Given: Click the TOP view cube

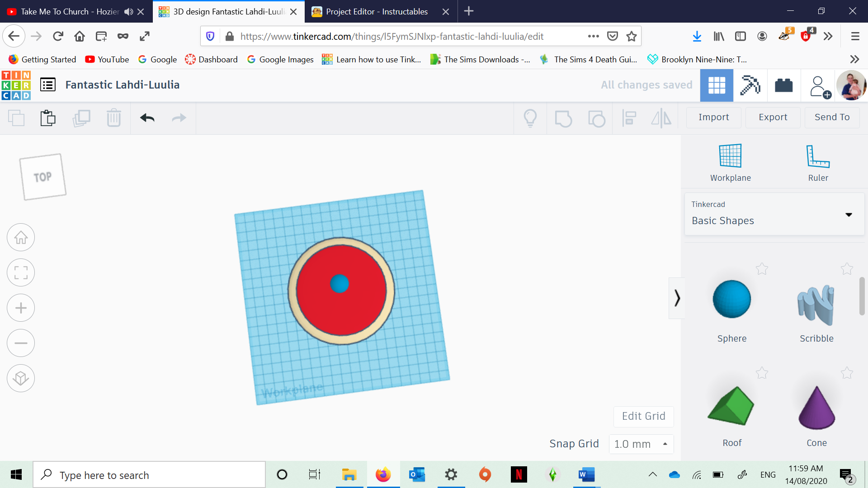Looking at the screenshot, I should point(43,177).
